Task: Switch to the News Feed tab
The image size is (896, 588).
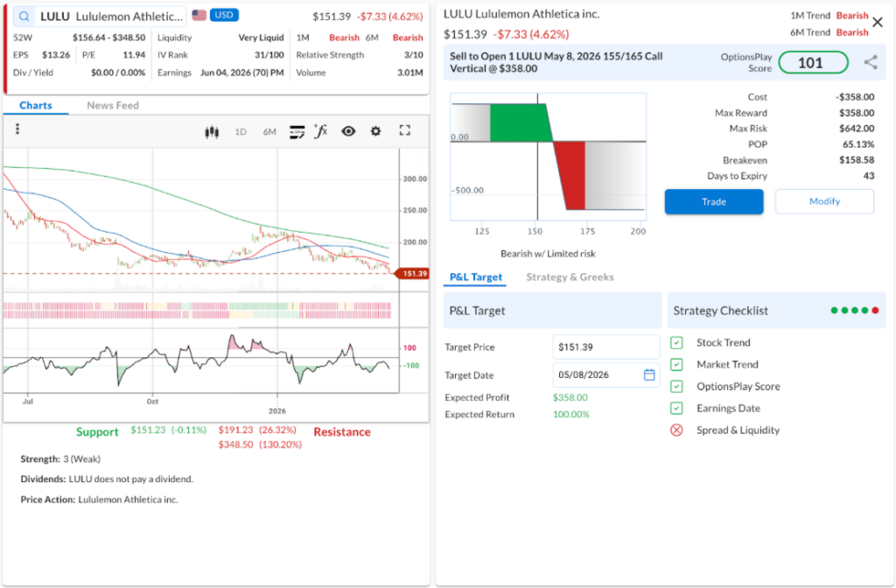Action: 113,106
